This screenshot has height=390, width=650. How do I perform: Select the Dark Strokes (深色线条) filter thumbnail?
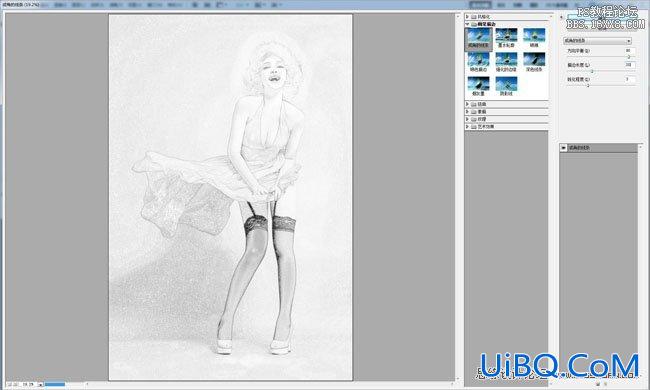[534, 63]
